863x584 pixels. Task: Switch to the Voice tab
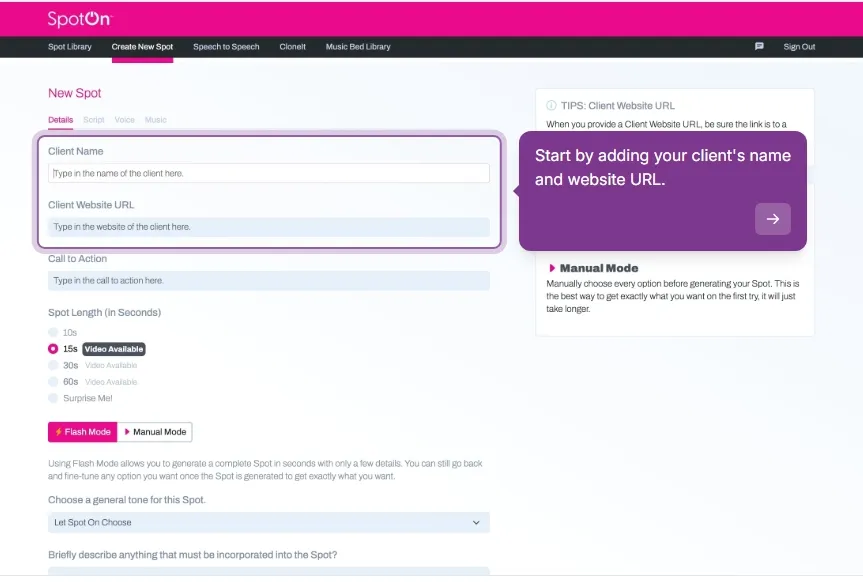(124, 119)
